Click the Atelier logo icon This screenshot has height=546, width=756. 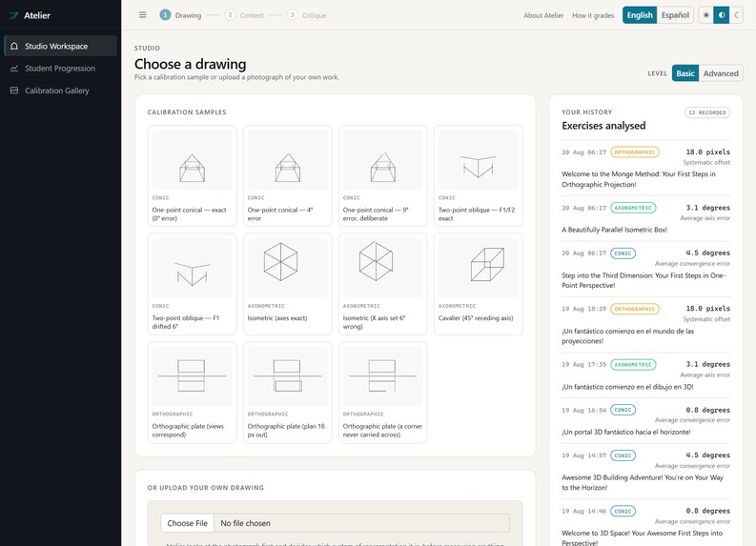[13, 15]
